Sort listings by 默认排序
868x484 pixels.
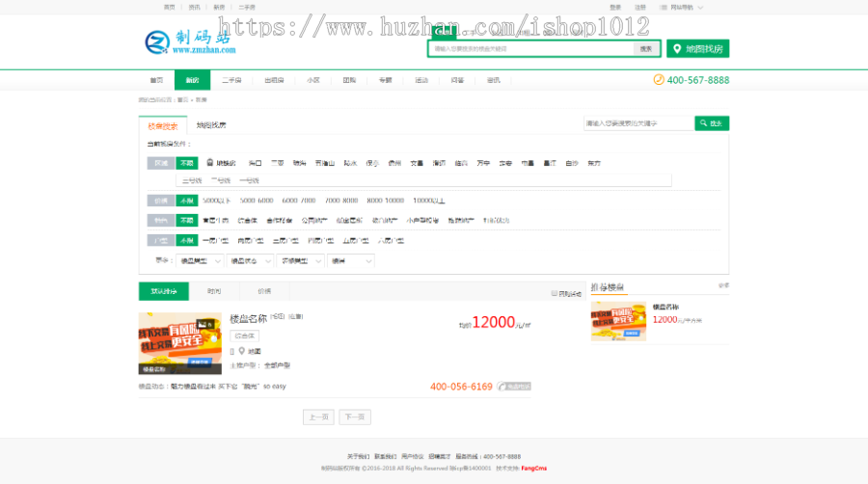click(164, 291)
